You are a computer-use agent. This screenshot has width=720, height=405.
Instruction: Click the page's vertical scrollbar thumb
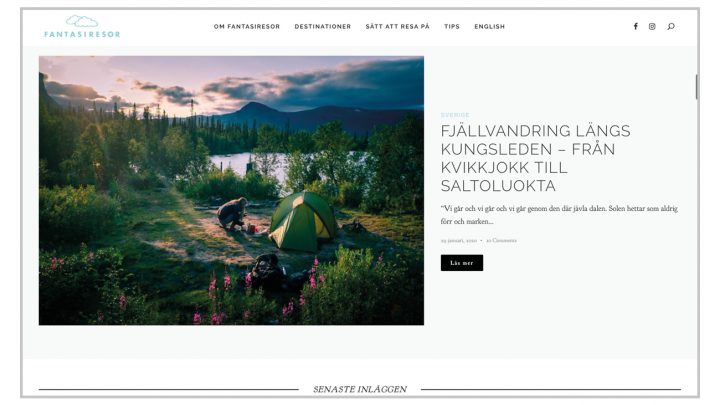[697, 87]
